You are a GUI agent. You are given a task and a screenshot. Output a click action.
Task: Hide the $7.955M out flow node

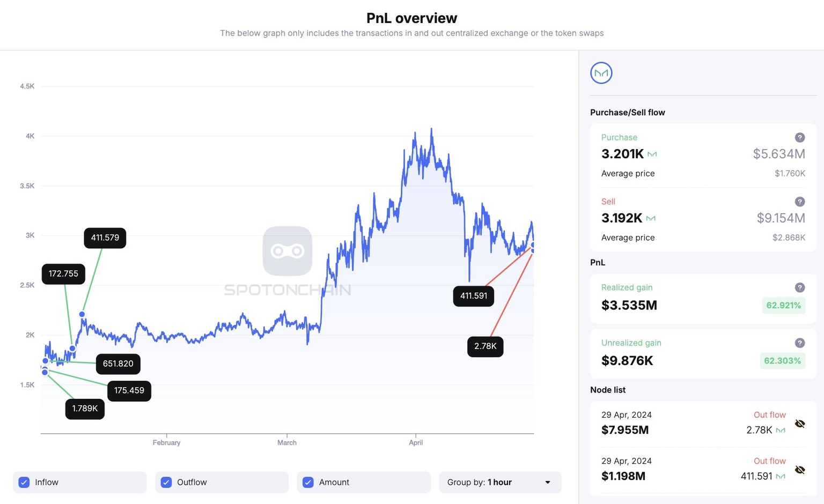799,424
